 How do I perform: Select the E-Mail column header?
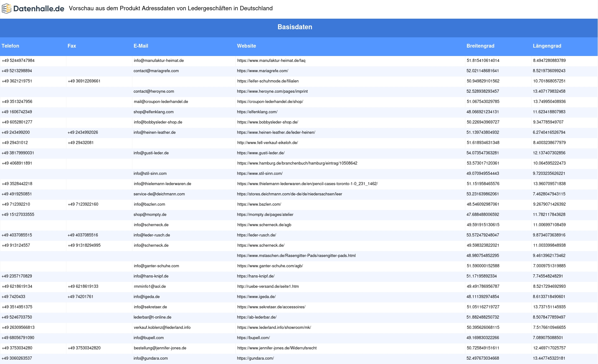141,46
